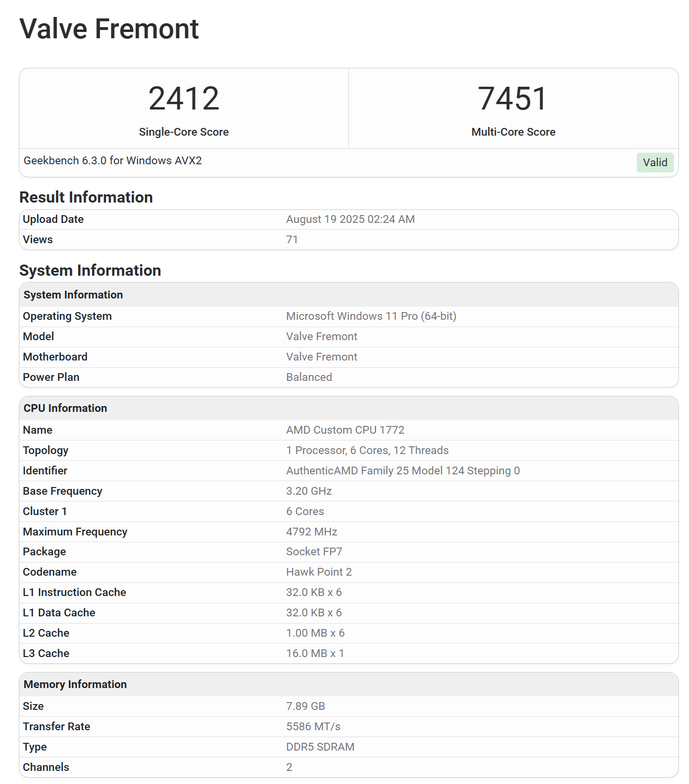Viewport: 689px width, 784px height.
Task: Click the Single-Core Score label
Action: [184, 132]
